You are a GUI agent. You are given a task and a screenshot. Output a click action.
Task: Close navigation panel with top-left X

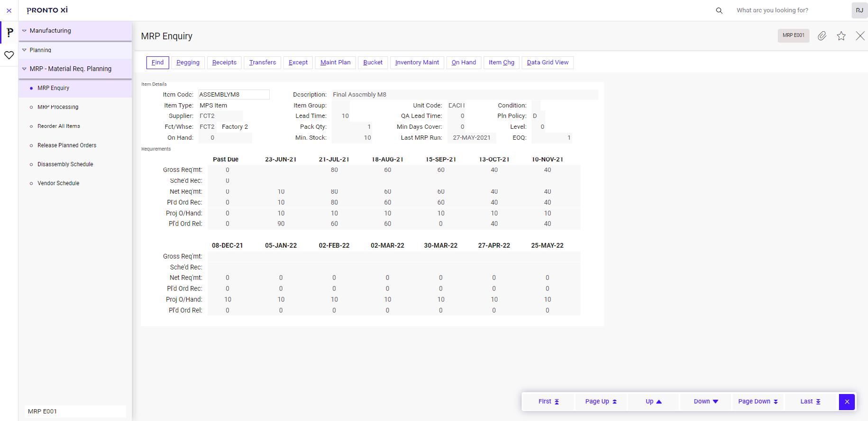coord(9,10)
